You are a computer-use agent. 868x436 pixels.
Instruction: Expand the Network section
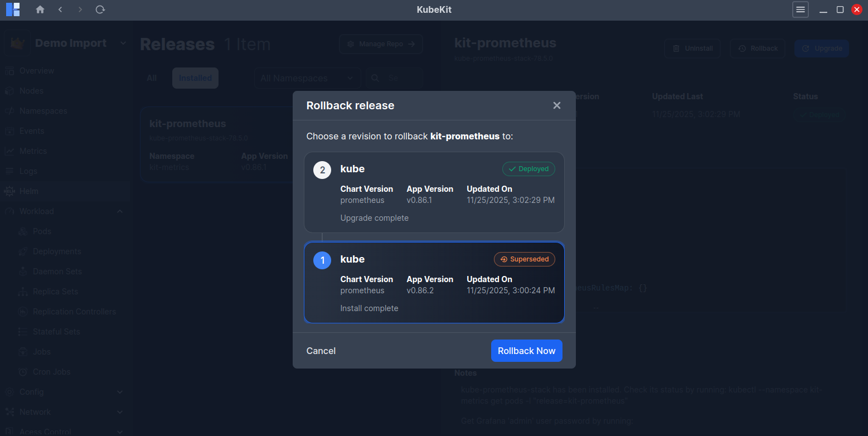click(119, 411)
